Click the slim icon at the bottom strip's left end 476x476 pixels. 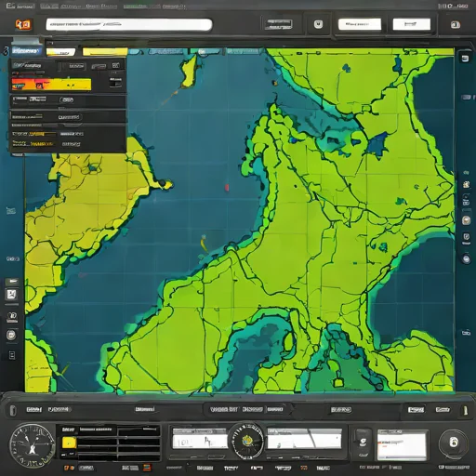point(12,411)
